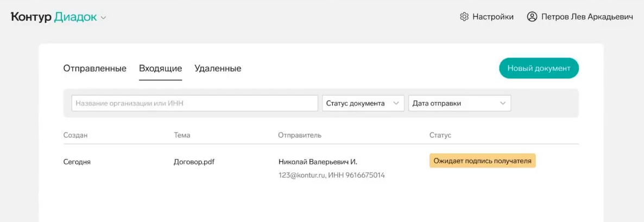This screenshot has width=644, height=222.
Task: Focus the Название организации или ИНН search field
Action: click(x=195, y=104)
